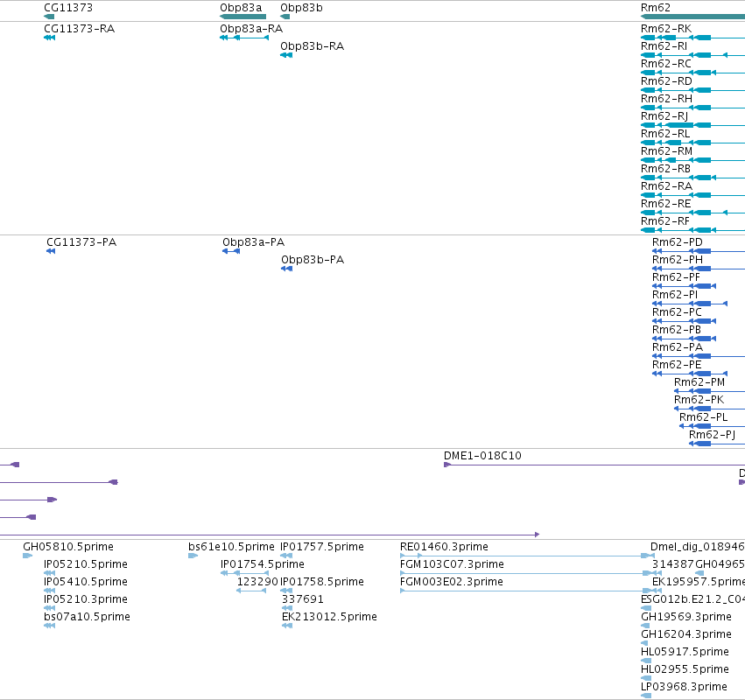Select EST IP01758.5prime
This screenshot has height=700, width=745.
click(321, 582)
